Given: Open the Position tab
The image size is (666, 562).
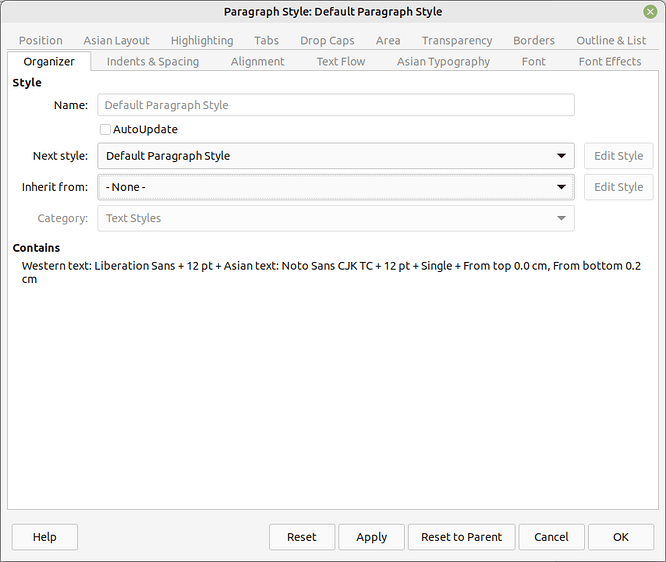Looking at the screenshot, I should click(x=40, y=40).
